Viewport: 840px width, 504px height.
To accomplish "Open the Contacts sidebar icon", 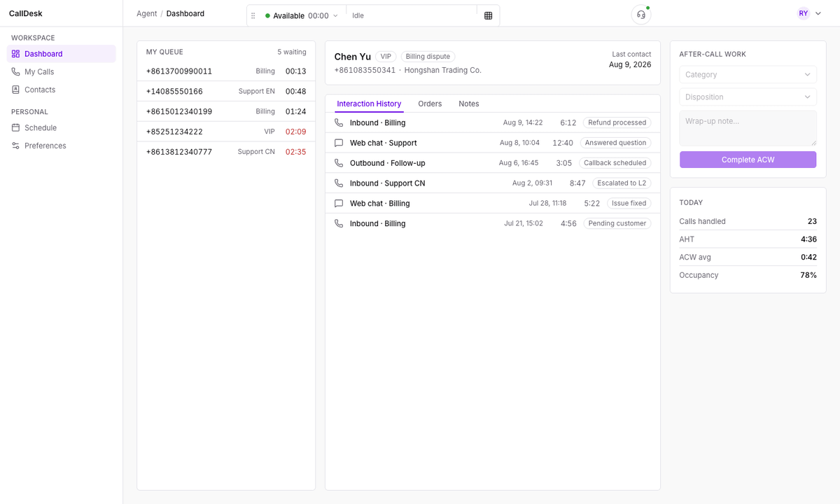I will (x=16, y=90).
